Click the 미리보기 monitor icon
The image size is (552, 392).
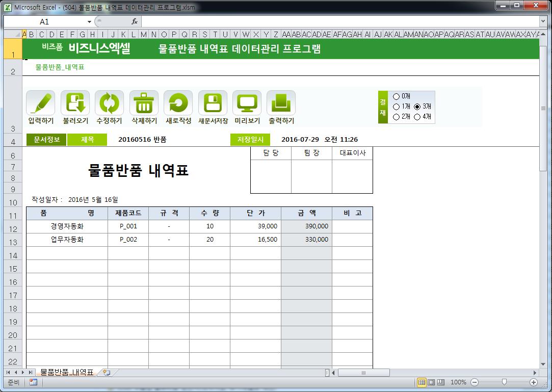[x=247, y=103]
